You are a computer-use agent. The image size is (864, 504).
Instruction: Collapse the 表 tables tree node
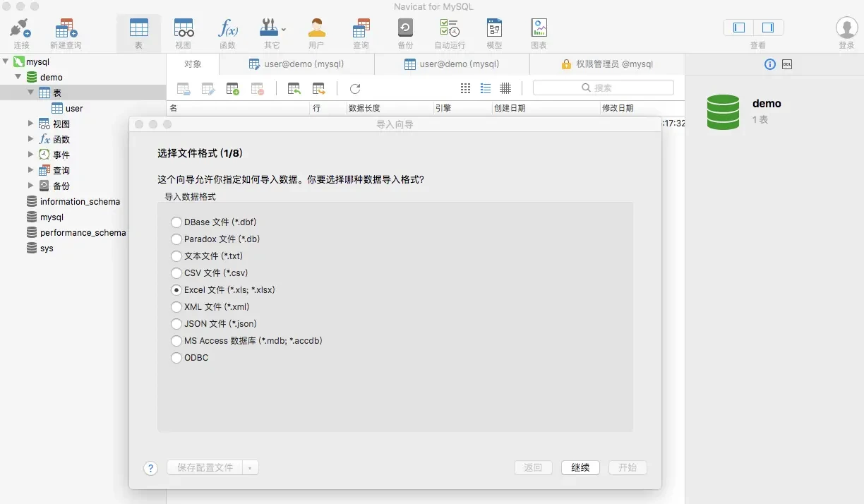pyautogui.click(x=30, y=92)
